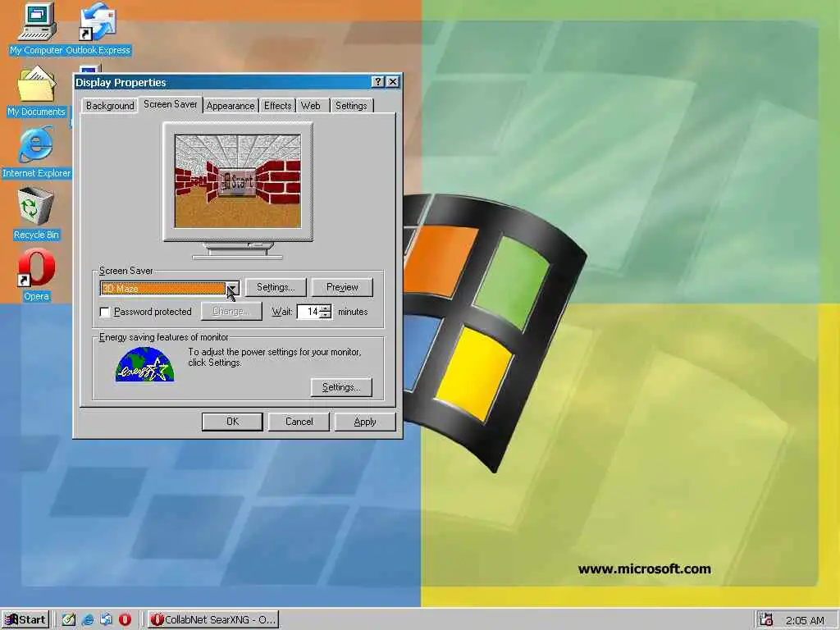Launch Outlook Express from quick launch

pos(106,620)
